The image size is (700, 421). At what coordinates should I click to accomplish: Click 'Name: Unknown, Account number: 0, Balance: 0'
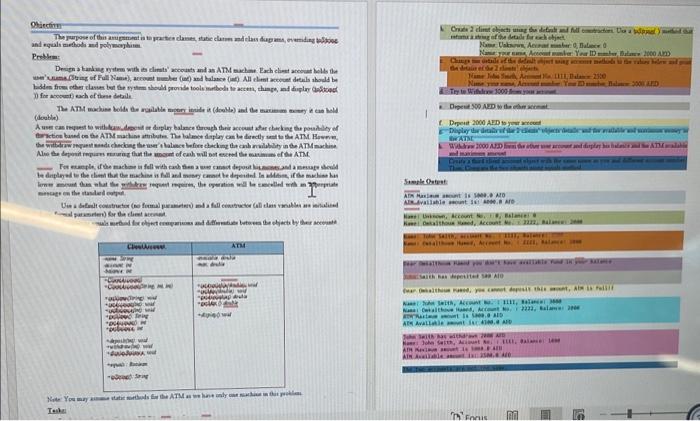(x=543, y=46)
